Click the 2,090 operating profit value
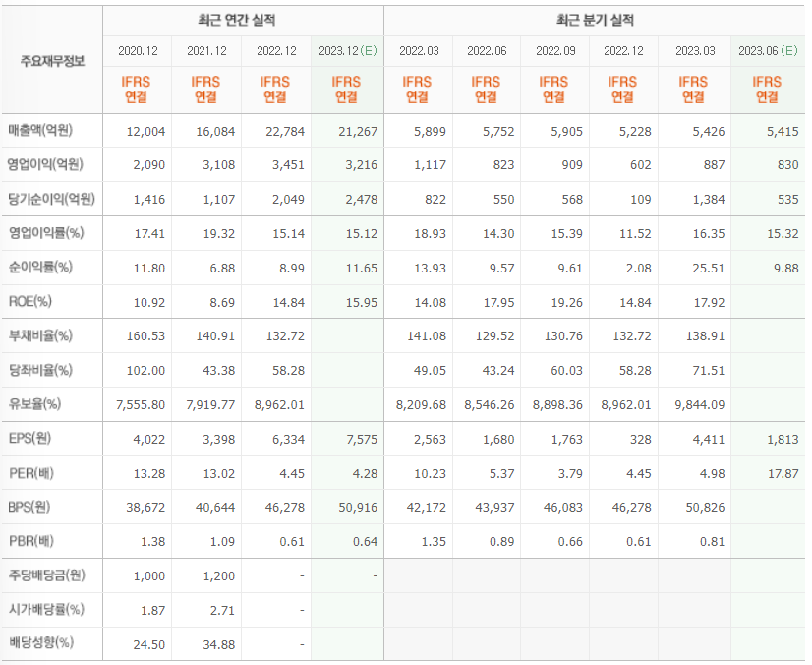 (x=148, y=165)
